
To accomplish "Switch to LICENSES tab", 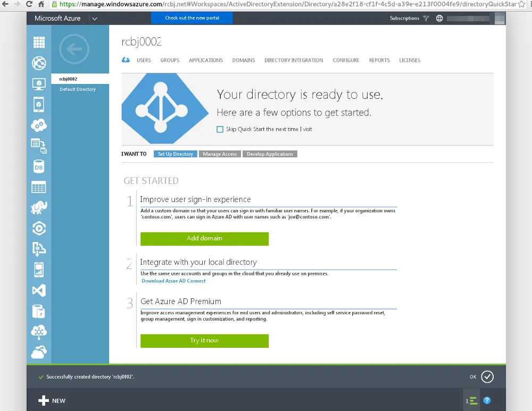I will click(410, 60).
